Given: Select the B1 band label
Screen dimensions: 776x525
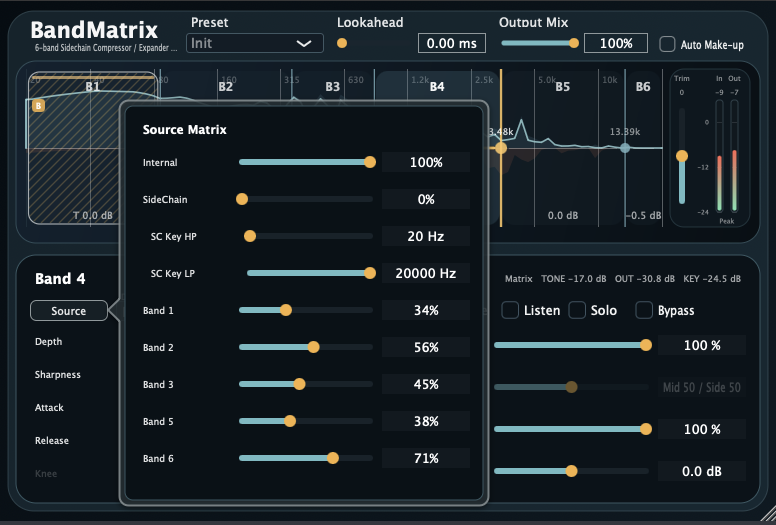Looking at the screenshot, I should click(93, 87).
